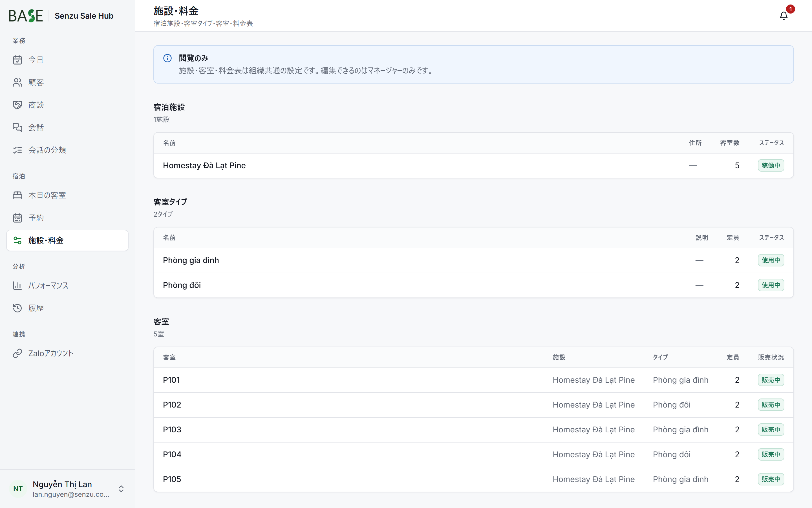Open Zaloアカウント in the sidebar

[67, 353]
